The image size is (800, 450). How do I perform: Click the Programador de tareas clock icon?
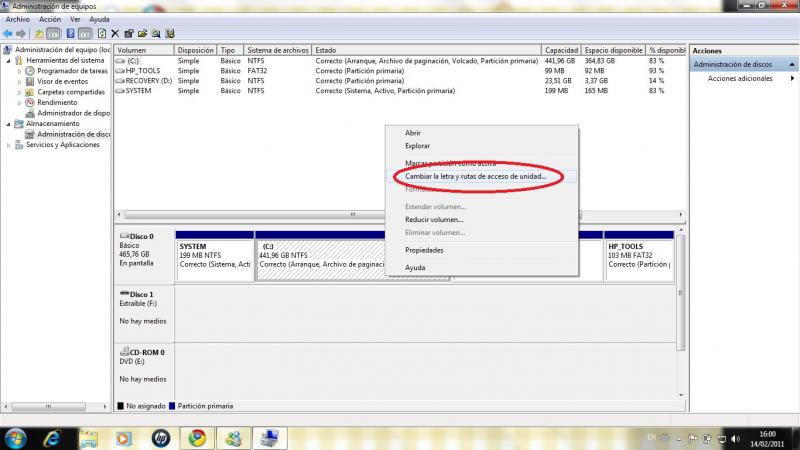30,71
